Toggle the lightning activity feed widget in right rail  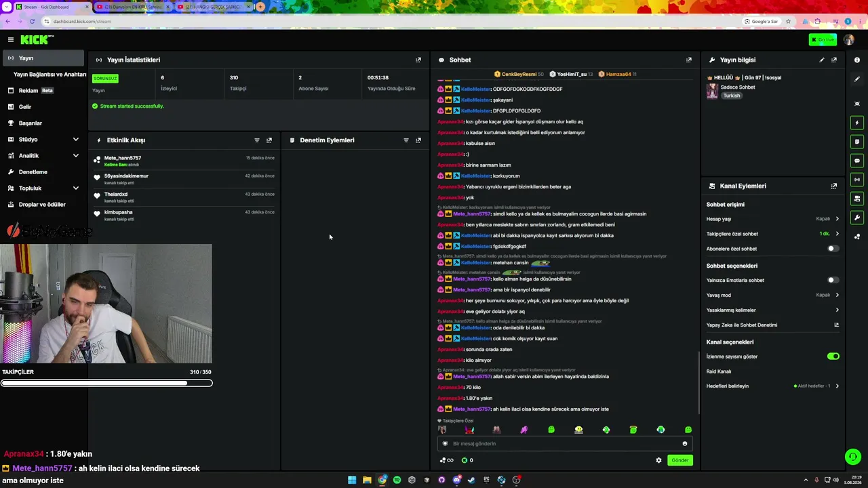click(x=857, y=123)
